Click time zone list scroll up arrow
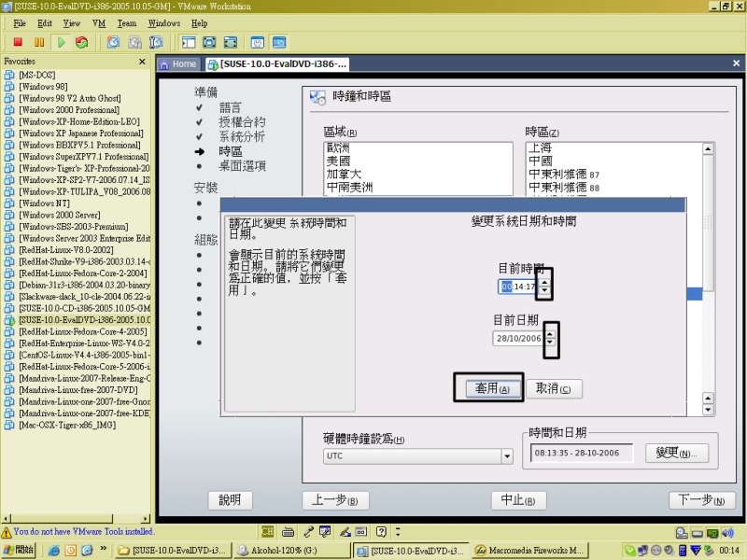 (x=708, y=149)
